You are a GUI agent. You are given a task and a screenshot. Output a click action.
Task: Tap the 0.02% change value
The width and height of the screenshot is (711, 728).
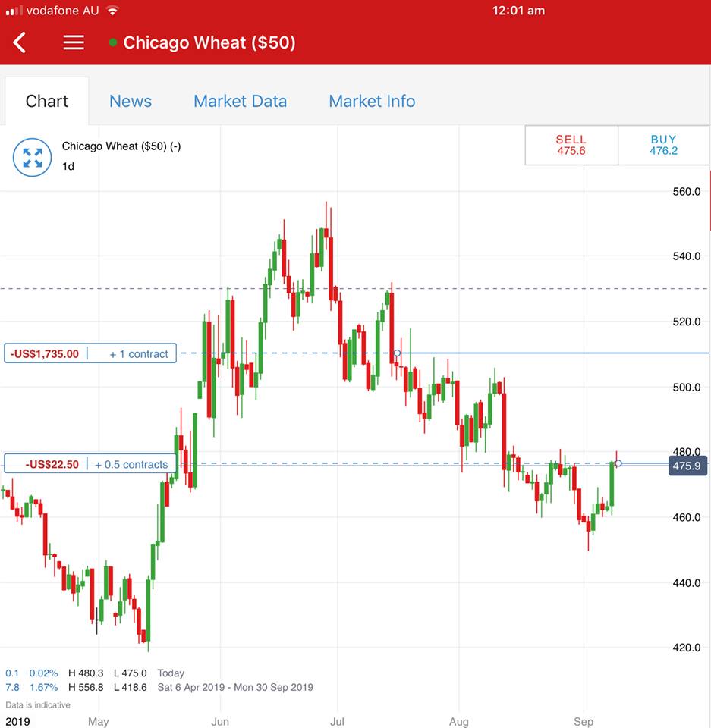(44, 673)
